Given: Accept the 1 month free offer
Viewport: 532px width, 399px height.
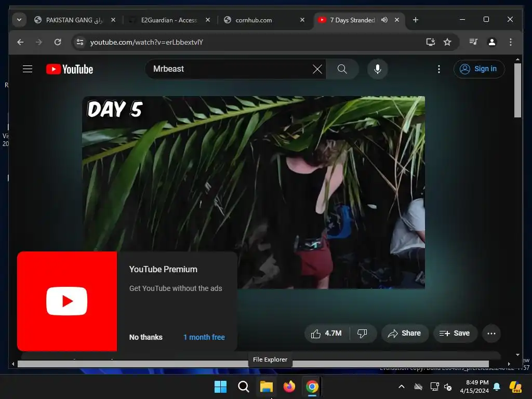Looking at the screenshot, I should point(204,337).
